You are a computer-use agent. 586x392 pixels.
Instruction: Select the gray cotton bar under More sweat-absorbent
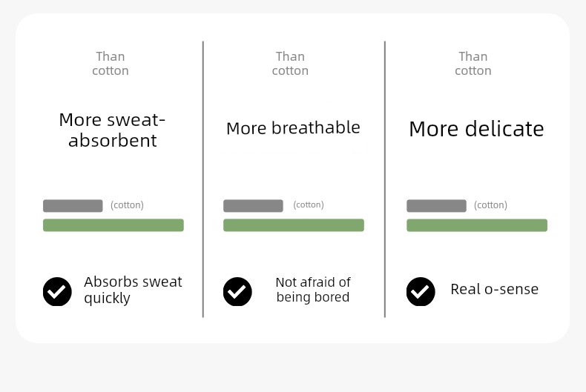[x=73, y=206]
